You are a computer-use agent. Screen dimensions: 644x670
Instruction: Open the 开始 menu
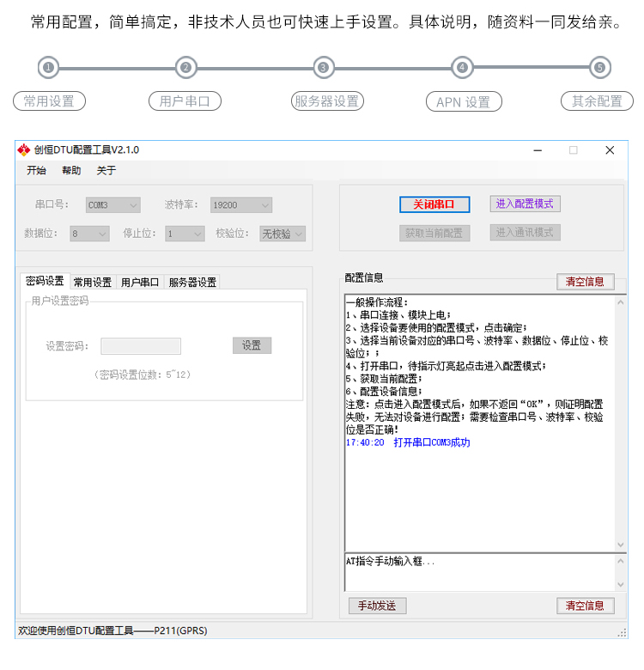36,170
